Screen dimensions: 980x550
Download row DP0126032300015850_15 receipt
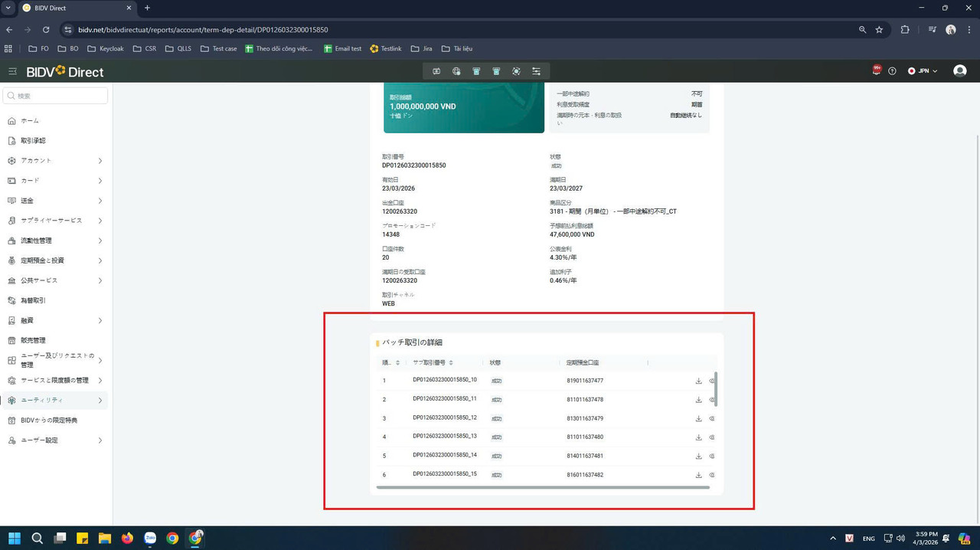(698, 475)
